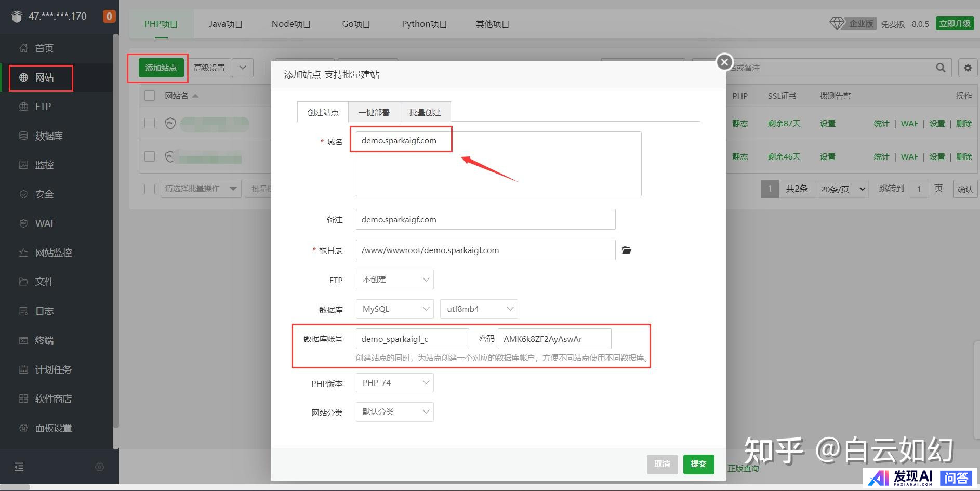The image size is (980, 491).
Task: Open the 软件商店 software store
Action: coord(53,399)
